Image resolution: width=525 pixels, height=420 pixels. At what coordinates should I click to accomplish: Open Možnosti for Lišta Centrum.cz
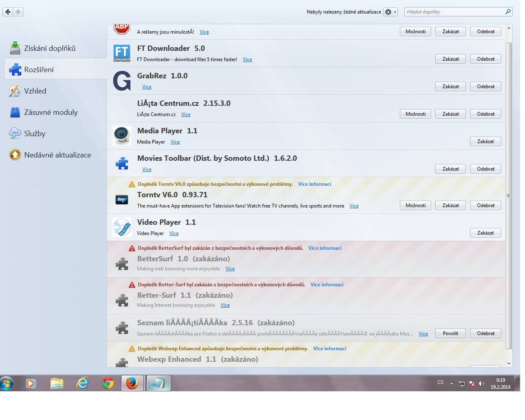pyautogui.click(x=415, y=114)
